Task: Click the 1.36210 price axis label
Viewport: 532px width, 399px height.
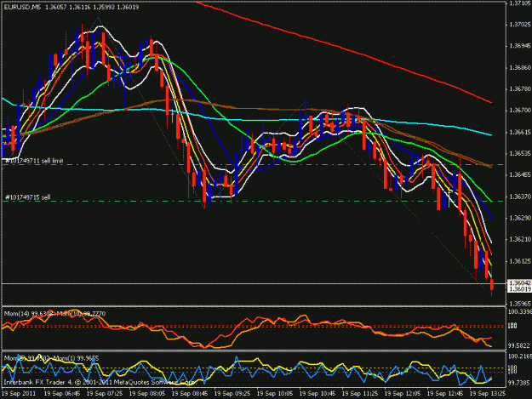Action: tap(520, 239)
